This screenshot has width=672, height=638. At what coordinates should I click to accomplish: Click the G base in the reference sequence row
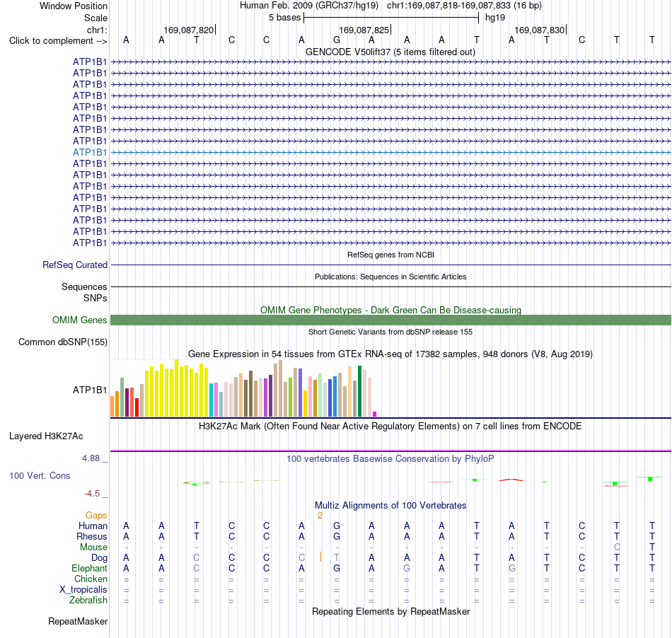(337, 40)
